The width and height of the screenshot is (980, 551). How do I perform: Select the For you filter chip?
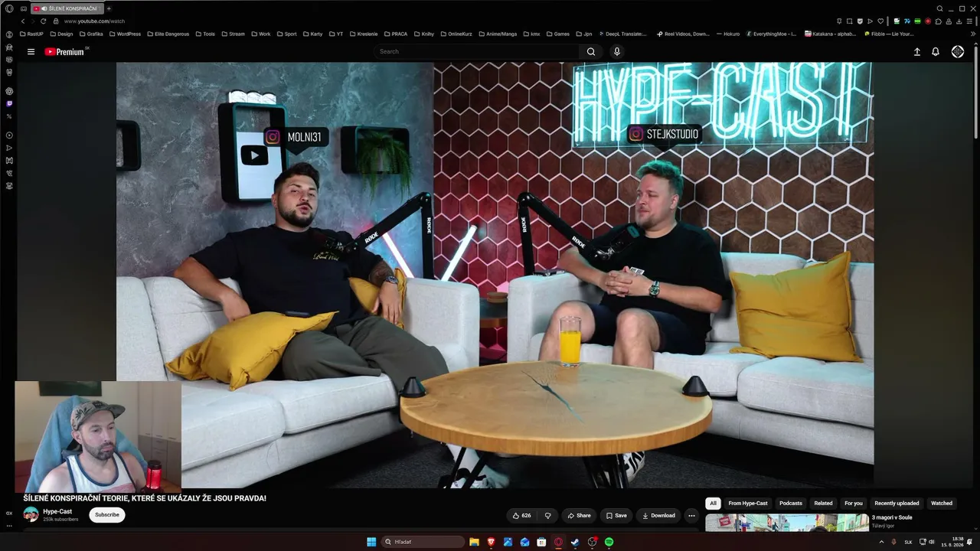coord(854,504)
